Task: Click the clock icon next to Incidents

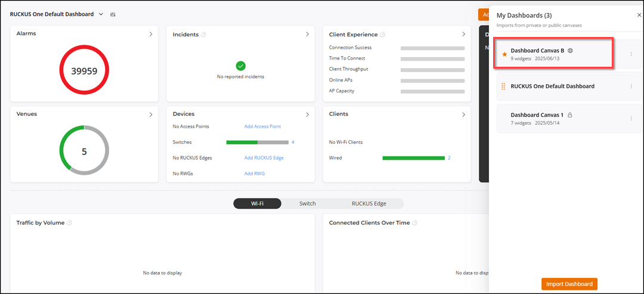Action: coord(203,35)
